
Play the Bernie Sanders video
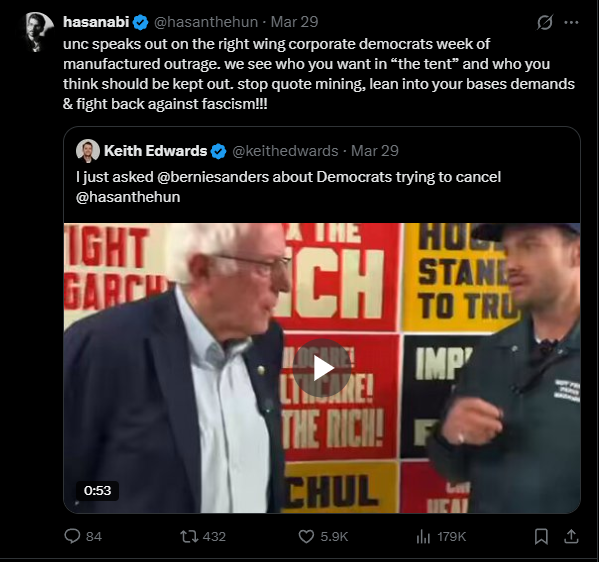(322, 368)
